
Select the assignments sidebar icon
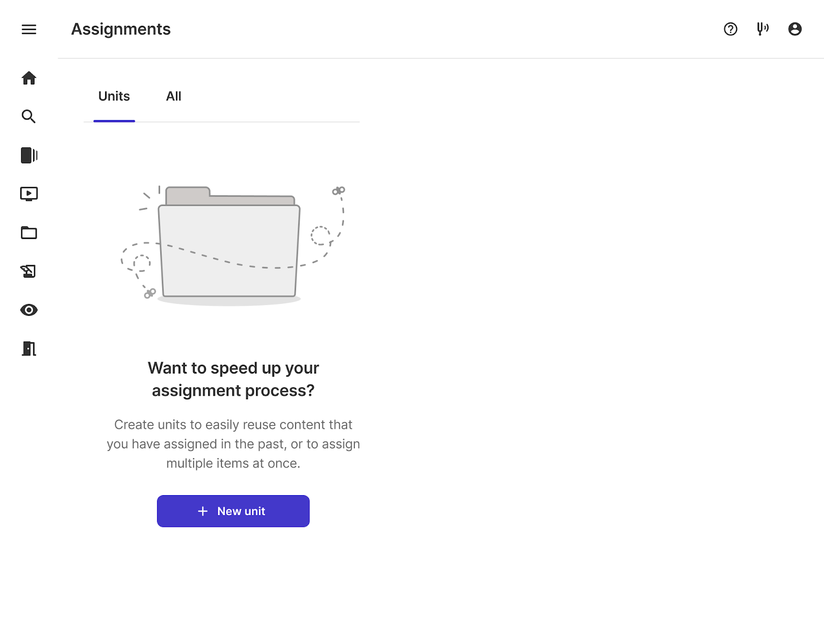coord(29,271)
